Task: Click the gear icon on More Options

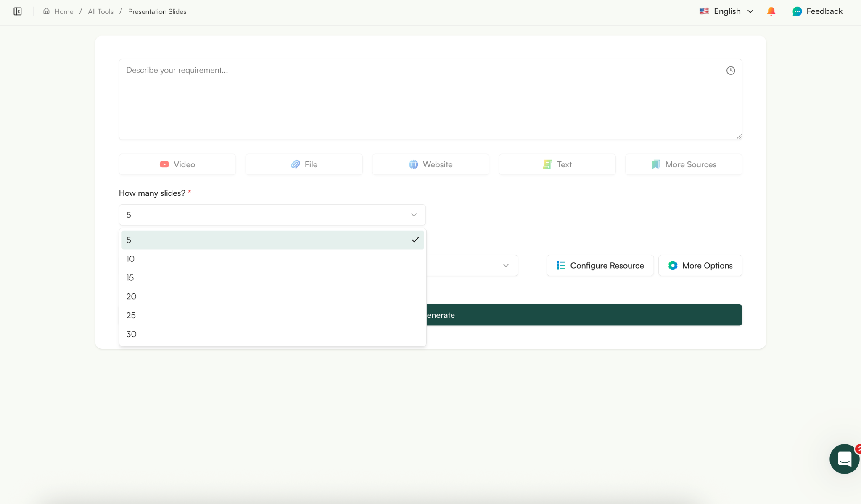Action: (x=672, y=265)
